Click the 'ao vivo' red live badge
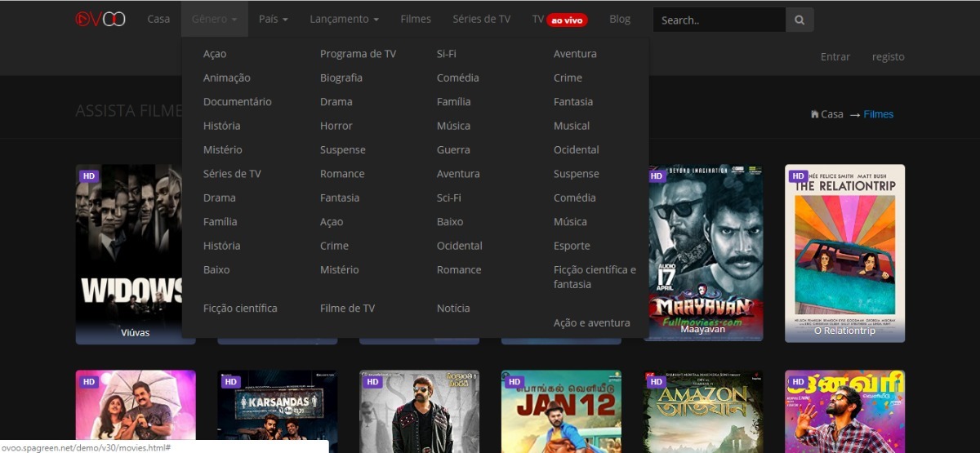The width and height of the screenshot is (980, 453). pos(568,20)
